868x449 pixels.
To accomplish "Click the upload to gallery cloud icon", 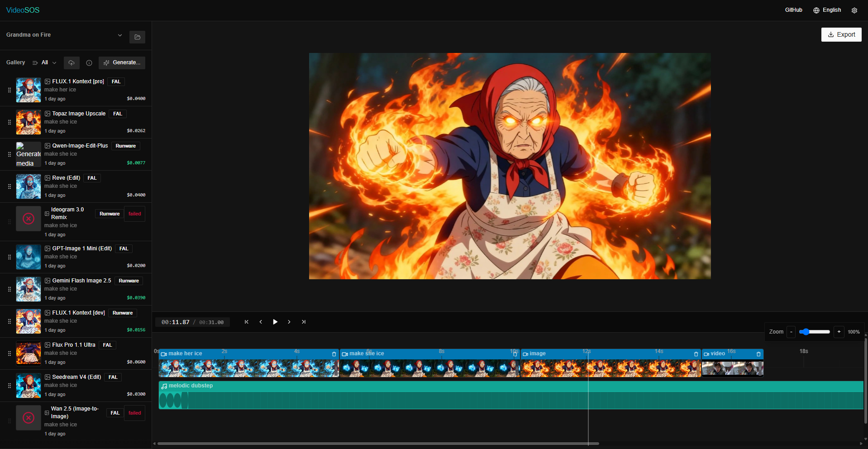I will pyautogui.click(x=72, y=63).
